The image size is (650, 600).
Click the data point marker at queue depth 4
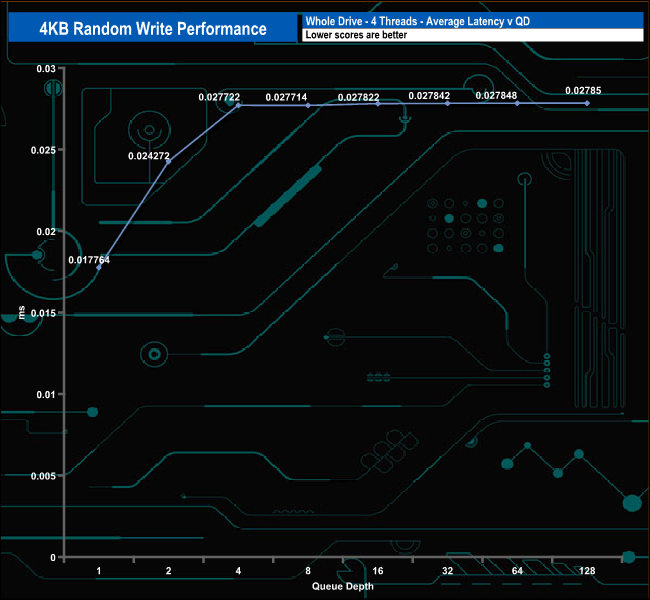tap(238, 105)
